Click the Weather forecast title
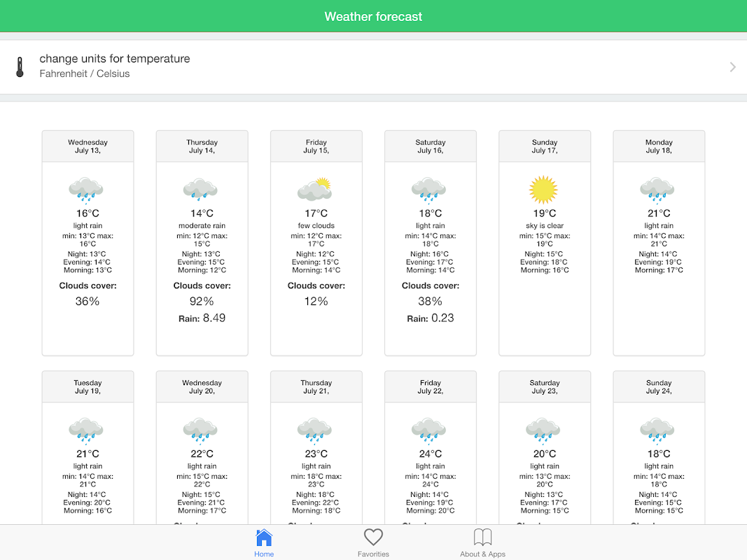 (374, 17)
